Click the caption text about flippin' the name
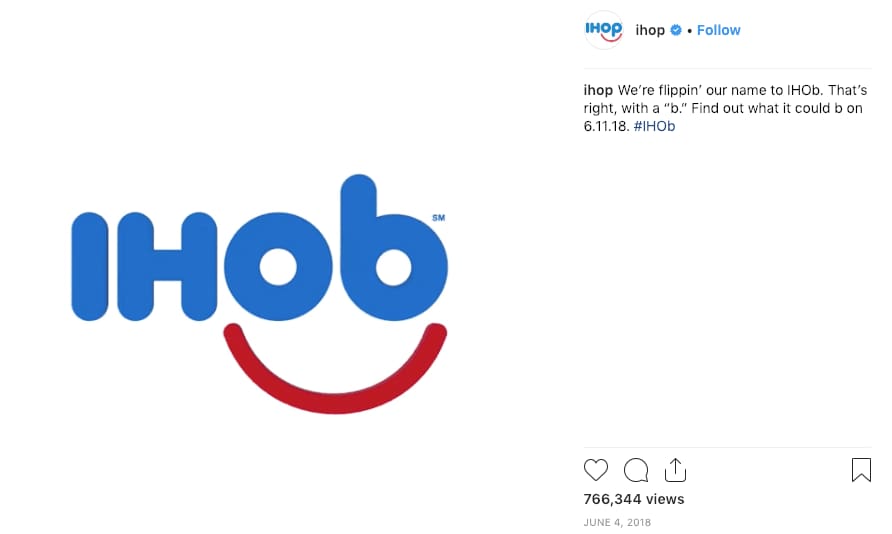The width and height of the screenshot is (892, 534). 725,108
